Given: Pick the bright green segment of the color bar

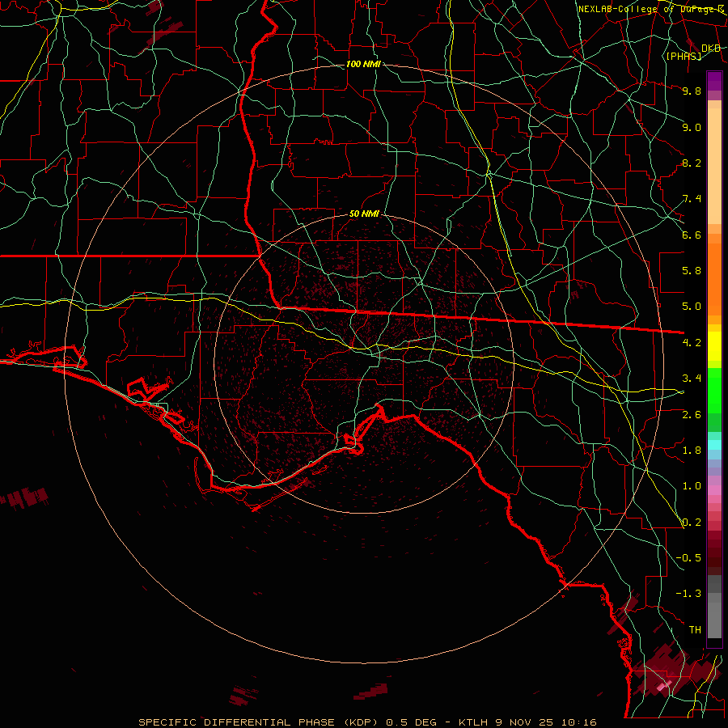Looking at the screenshot, I should coord(714,391).
